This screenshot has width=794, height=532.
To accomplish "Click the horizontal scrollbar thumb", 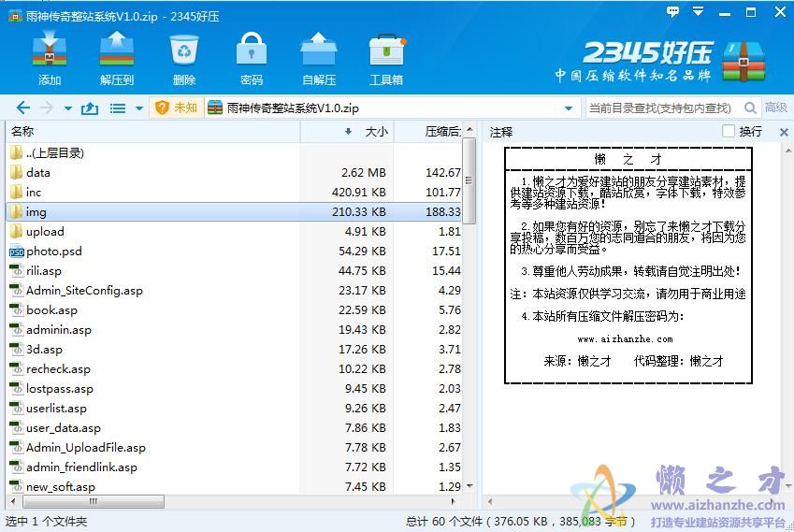I will pos(94,502).
